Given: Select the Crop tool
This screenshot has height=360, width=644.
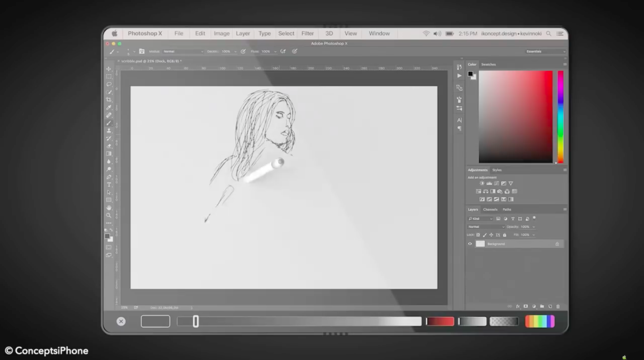Looking at the screenshot, I should click(109, 100).
